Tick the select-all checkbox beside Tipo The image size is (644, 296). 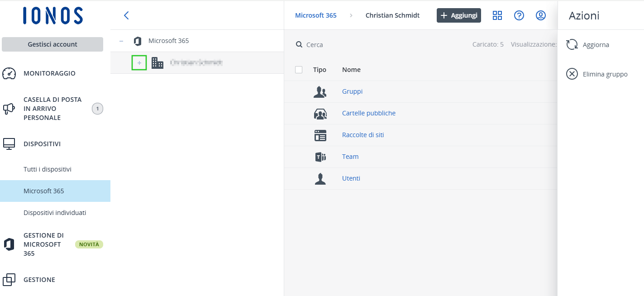click(299, 70)
